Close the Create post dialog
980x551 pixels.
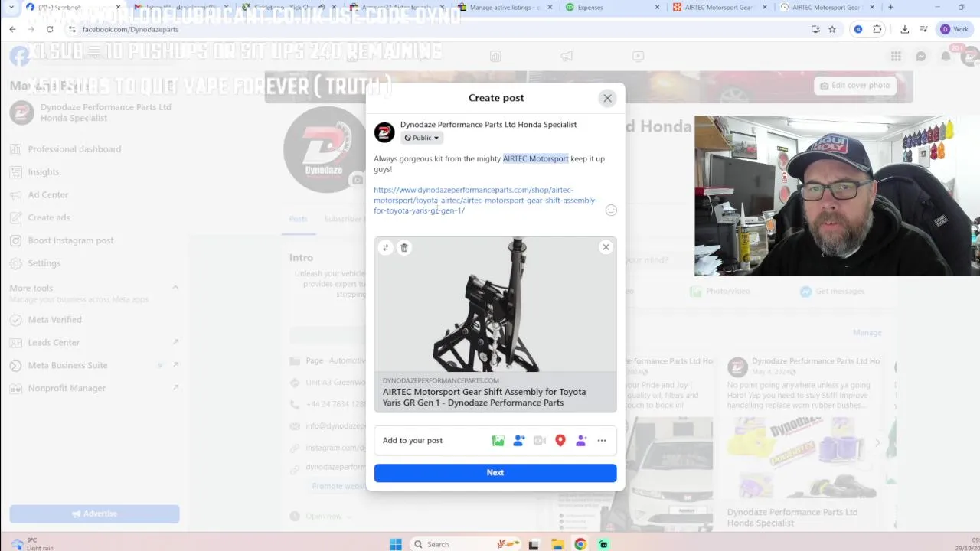click(607, 98)
